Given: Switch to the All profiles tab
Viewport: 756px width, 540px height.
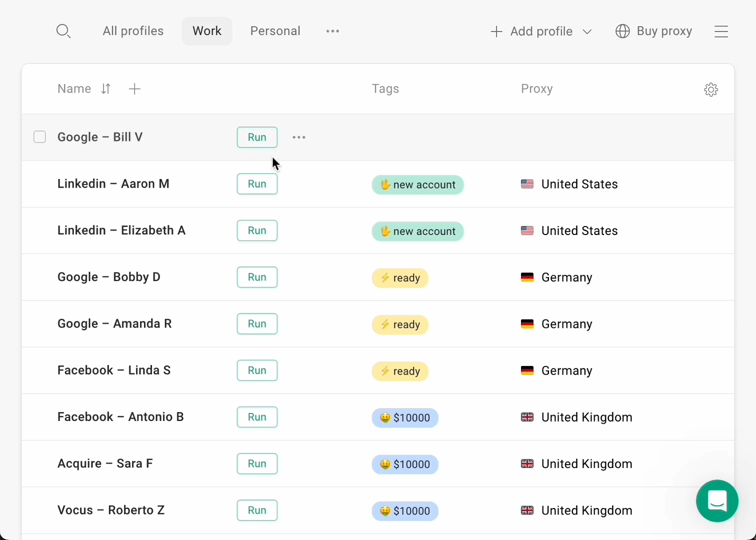Looking at the screenshot, I should click(x=133, y=31).
